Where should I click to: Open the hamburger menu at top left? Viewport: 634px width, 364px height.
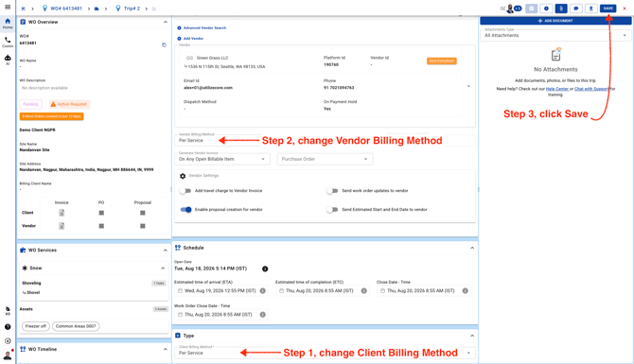[x=8, y=7]
